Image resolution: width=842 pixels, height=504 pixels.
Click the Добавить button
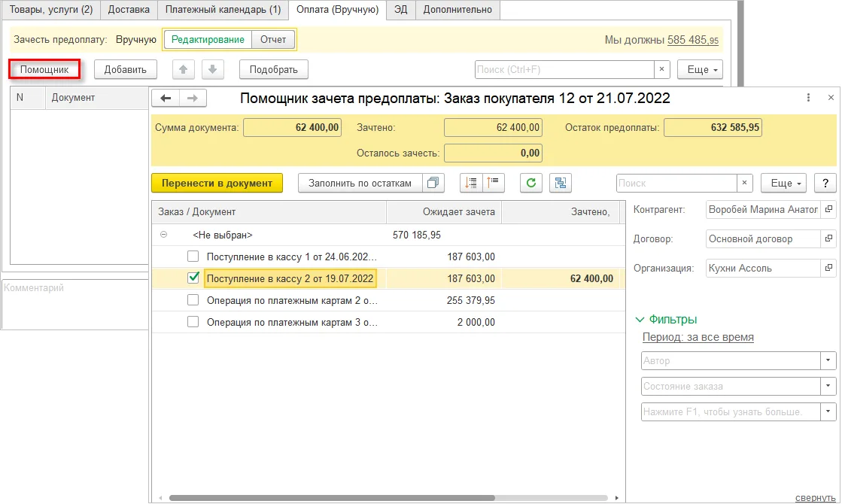coord(125,70)
